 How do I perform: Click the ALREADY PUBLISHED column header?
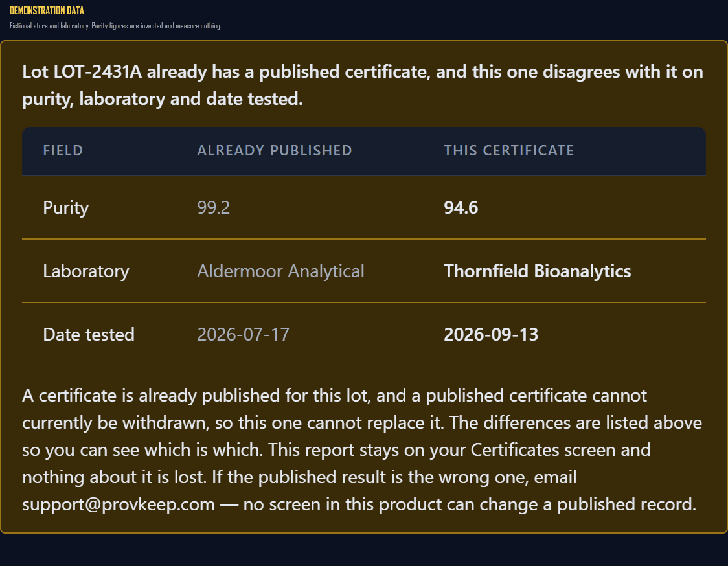tap(275, 150)
